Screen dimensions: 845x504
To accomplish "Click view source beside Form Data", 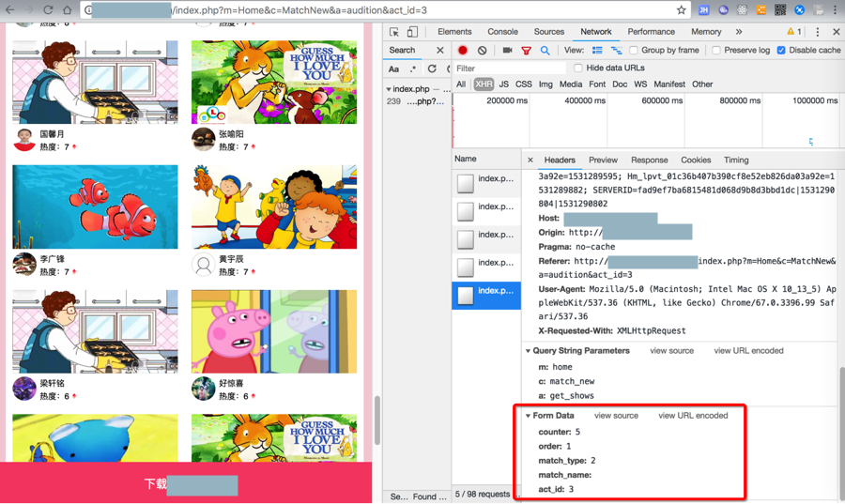I will (616, 416).
